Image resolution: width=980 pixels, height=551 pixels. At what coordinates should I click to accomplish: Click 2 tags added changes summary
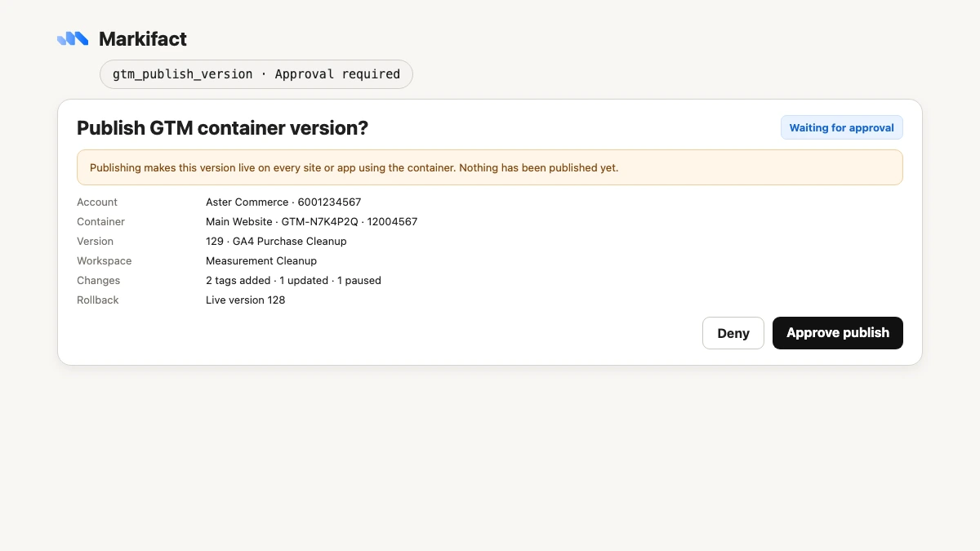293,281
